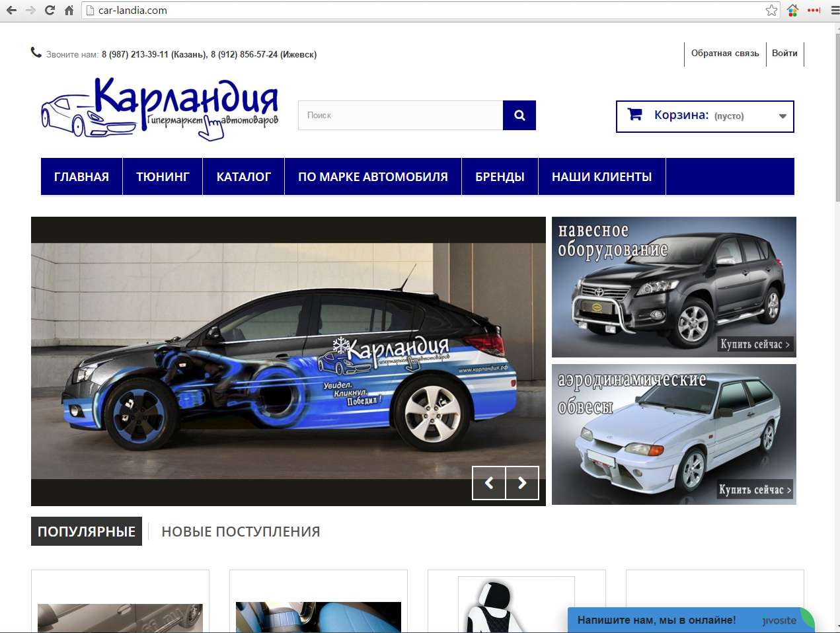Open the browser home page icon
Viewport: 840px width, 633px height.
(69, 10)
